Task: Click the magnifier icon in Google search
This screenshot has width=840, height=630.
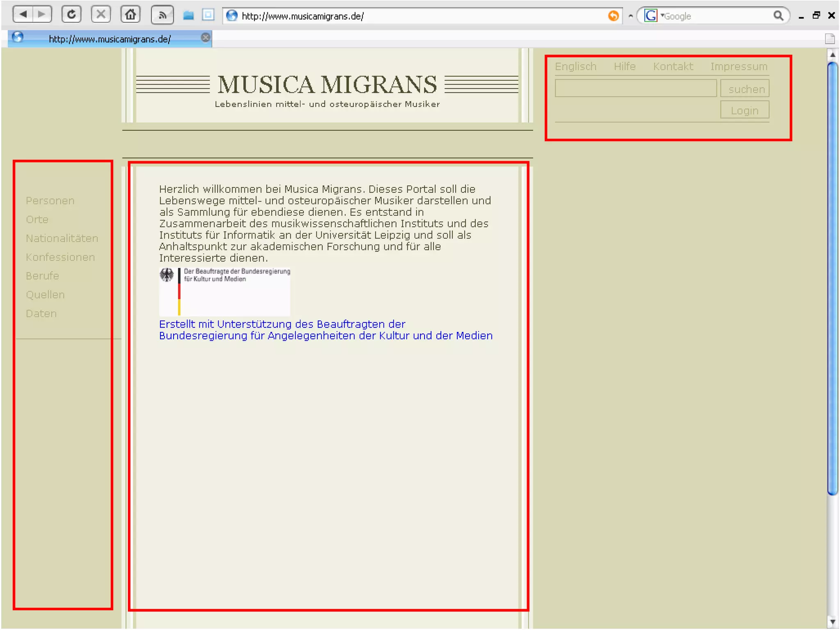Action: (778, 16)
